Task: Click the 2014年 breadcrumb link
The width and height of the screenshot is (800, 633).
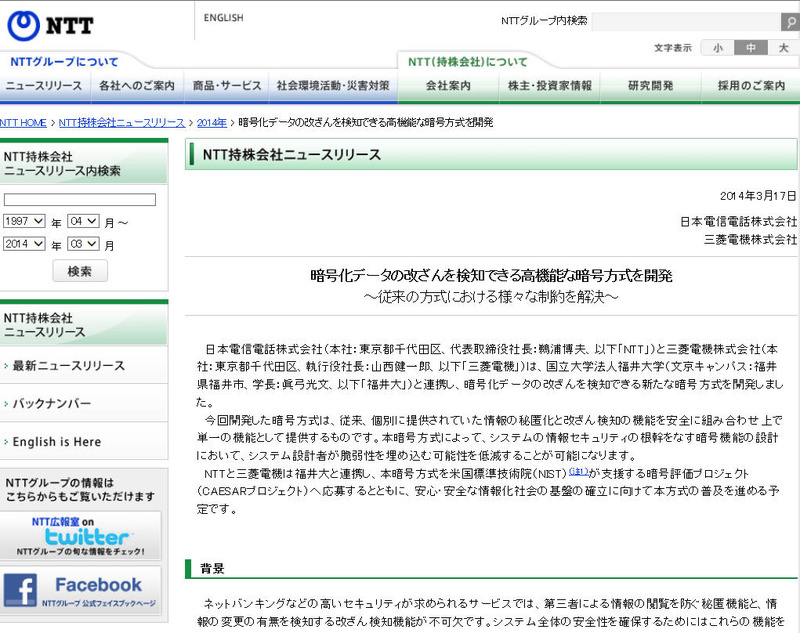Action: tap(211, 122)
